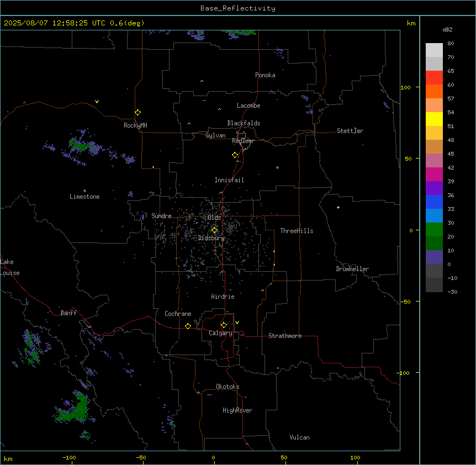Click the Cochrane town label
The height and width of the screenshot is (465, 476).
click(x=178, y=314)
